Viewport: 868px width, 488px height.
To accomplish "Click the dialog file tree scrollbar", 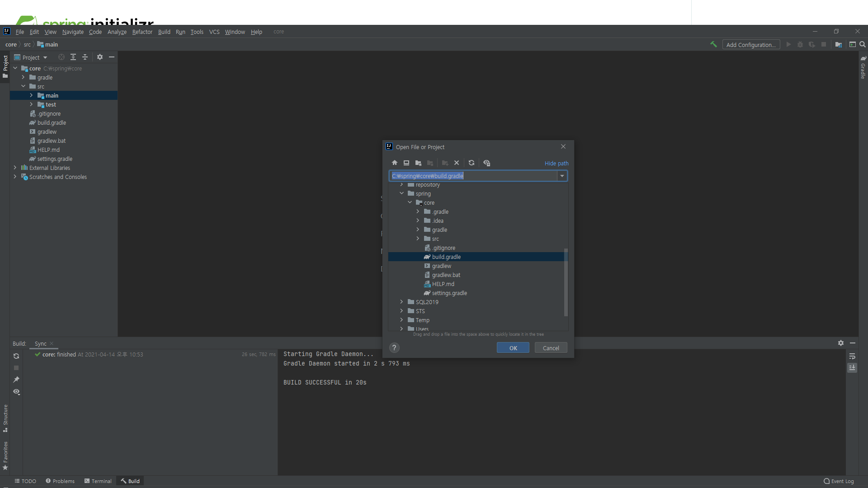I will (x=566, y=282).
